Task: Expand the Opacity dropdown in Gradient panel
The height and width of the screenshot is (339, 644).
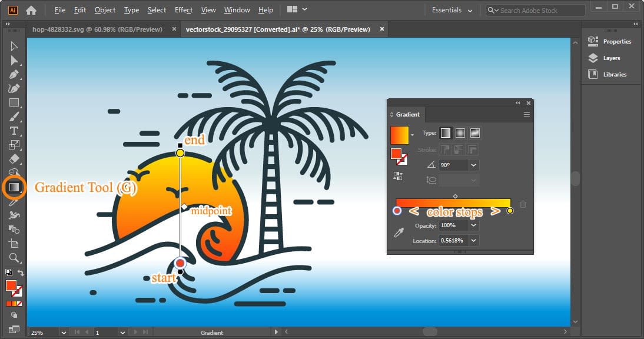Action: pos(473,225)
